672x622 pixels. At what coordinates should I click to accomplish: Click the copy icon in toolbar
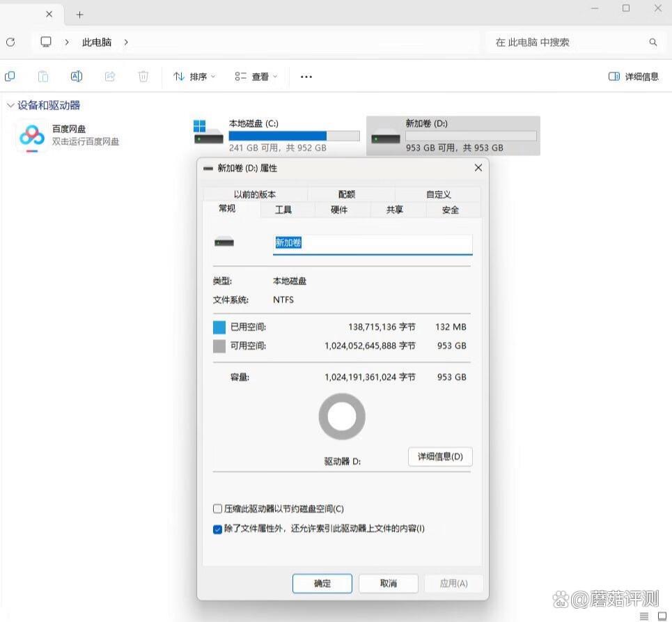tap(10, 77)
